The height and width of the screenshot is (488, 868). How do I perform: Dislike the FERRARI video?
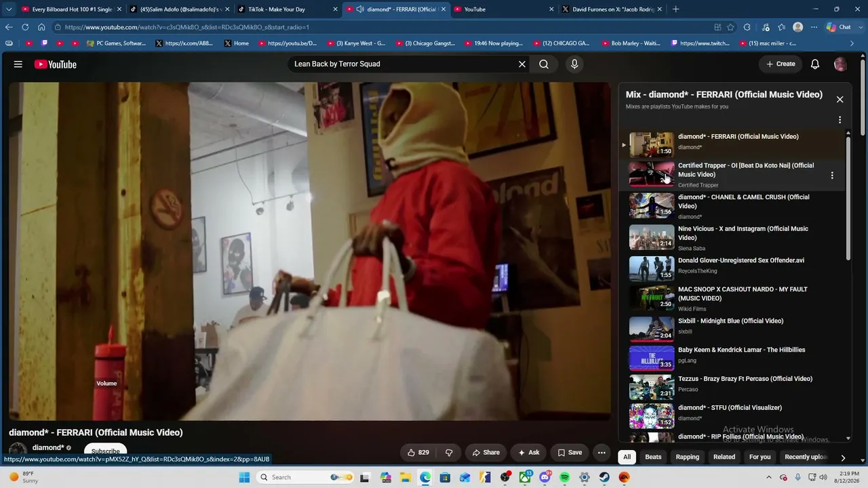click(x=449, y=453)
